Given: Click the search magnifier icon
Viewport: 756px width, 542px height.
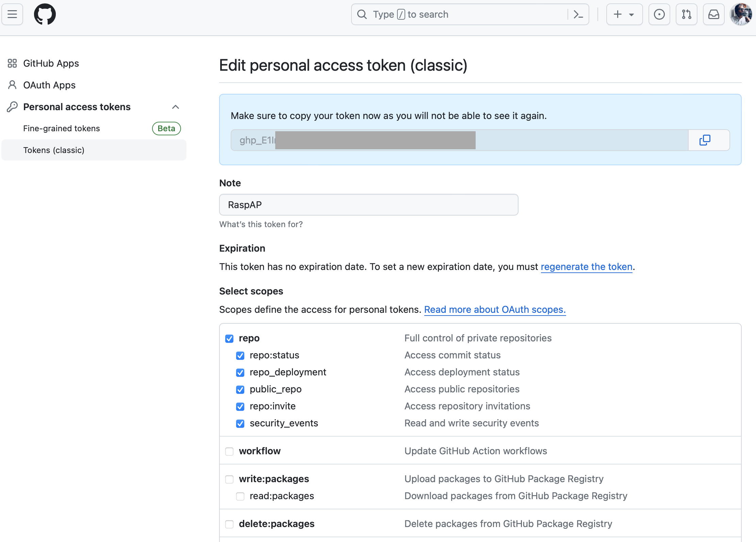Looking at the screenshot, I should (362, 14).
